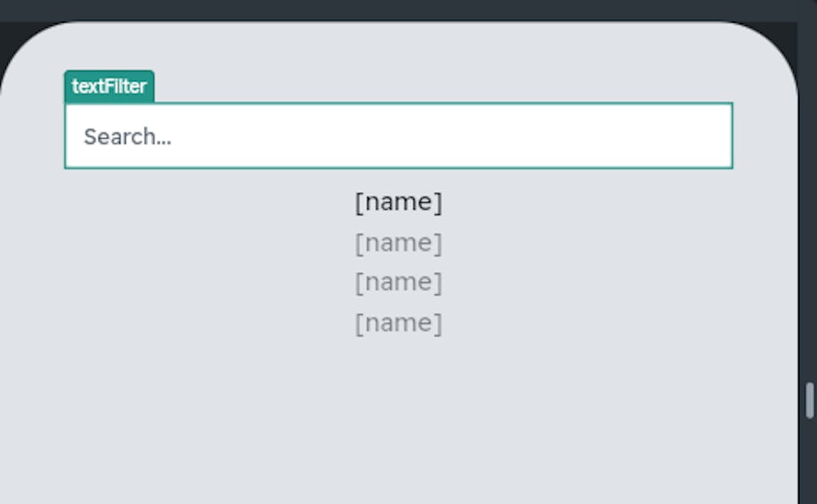This screenshot has height=504, width=817.
Task: Select the textFilter widget by its teal tag
Action: click(x=109, y=86)
